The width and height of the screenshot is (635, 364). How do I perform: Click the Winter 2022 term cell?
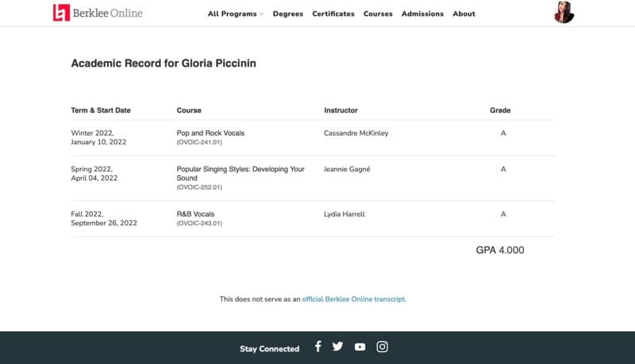(98, 137)
